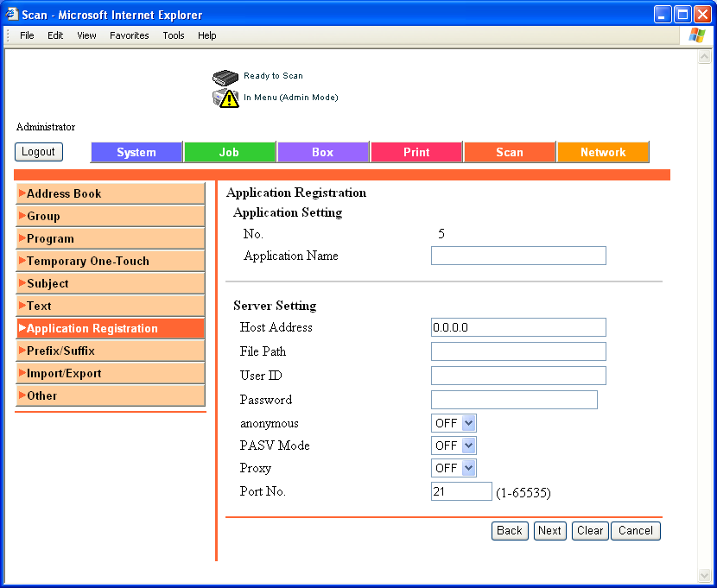Open Text in sidebar

[x=111, y=306]
